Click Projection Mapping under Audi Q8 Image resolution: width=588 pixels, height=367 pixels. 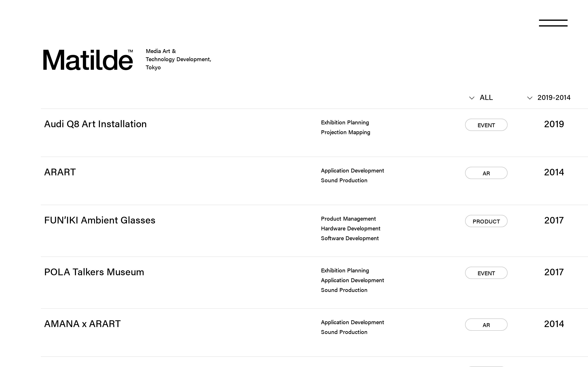click(x=345, y=132)
